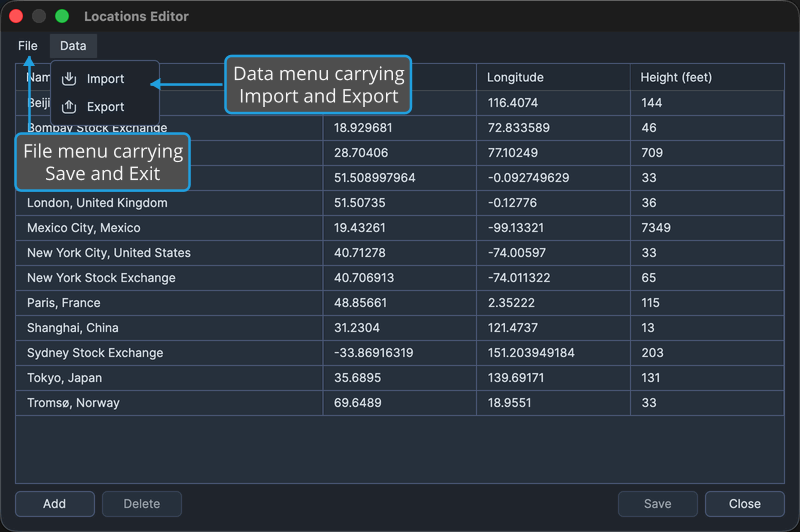Click height cell 203
Screen dimensions: 800x532
click(707, 353)
